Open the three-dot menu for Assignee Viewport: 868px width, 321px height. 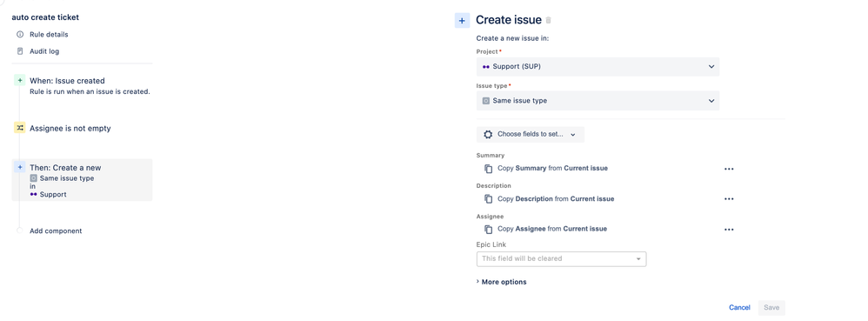tap(729, 230)
